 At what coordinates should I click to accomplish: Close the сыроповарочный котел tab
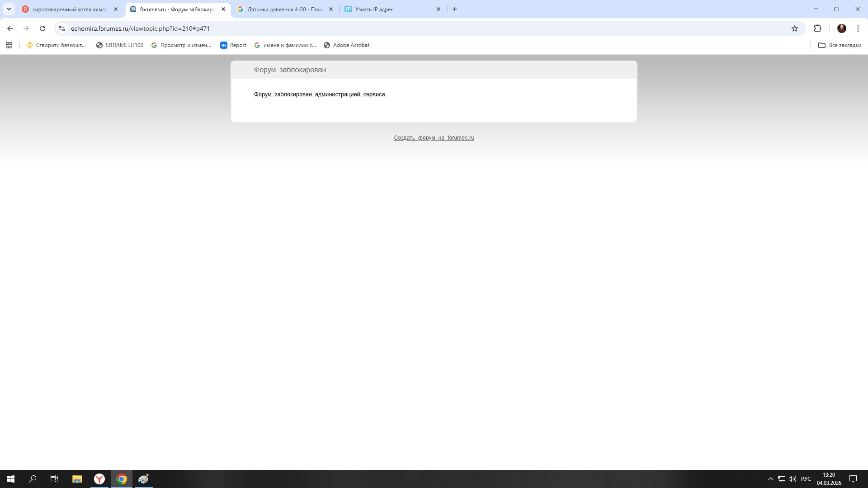pyautogui.click(x=116, y=9)
